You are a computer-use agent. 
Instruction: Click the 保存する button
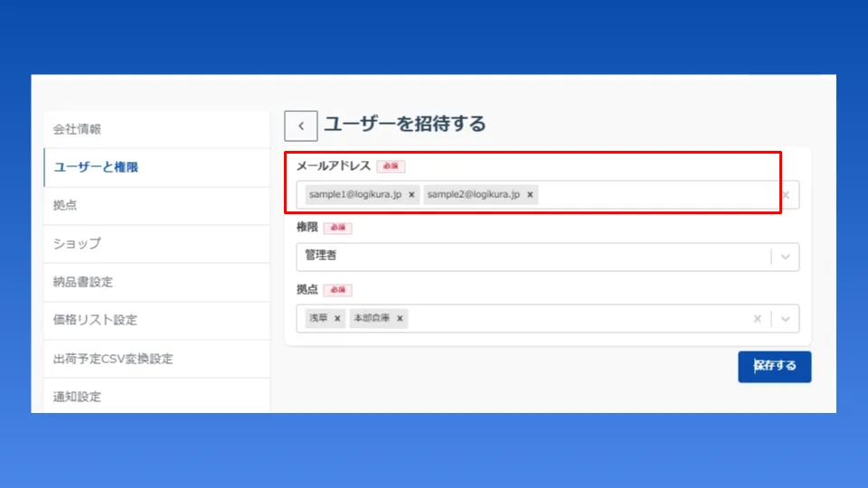coord(775,366)
